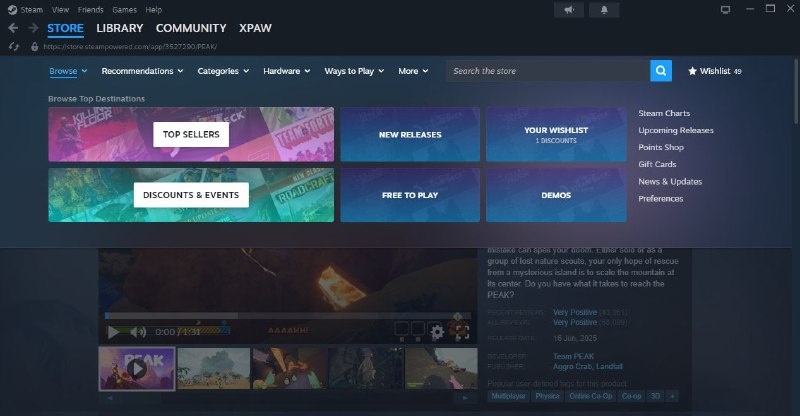The height and width of the screenshot is (416, 800).
Task: Open the Games menu
Action: point(124,10)
